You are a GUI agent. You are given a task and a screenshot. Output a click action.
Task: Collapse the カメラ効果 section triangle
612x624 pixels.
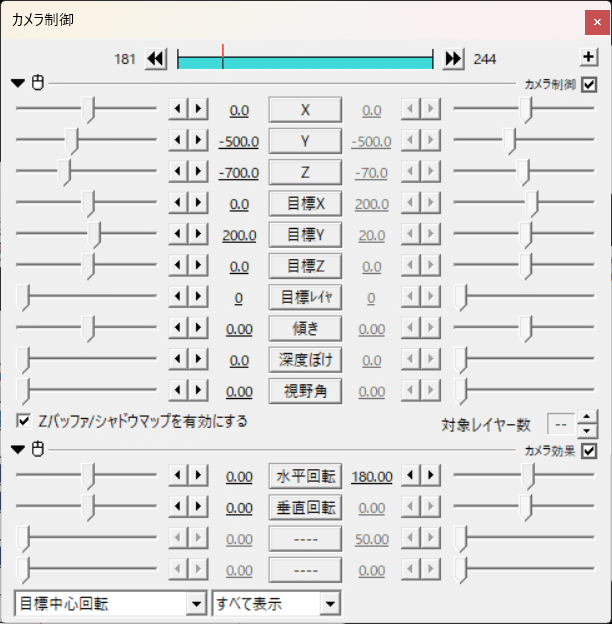[18, 449]
